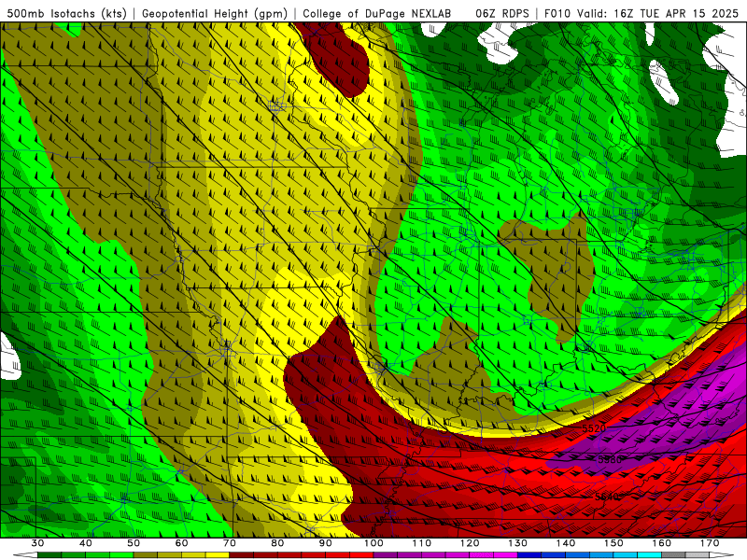Click the 70 value on the color scale

tap(230, 543)
